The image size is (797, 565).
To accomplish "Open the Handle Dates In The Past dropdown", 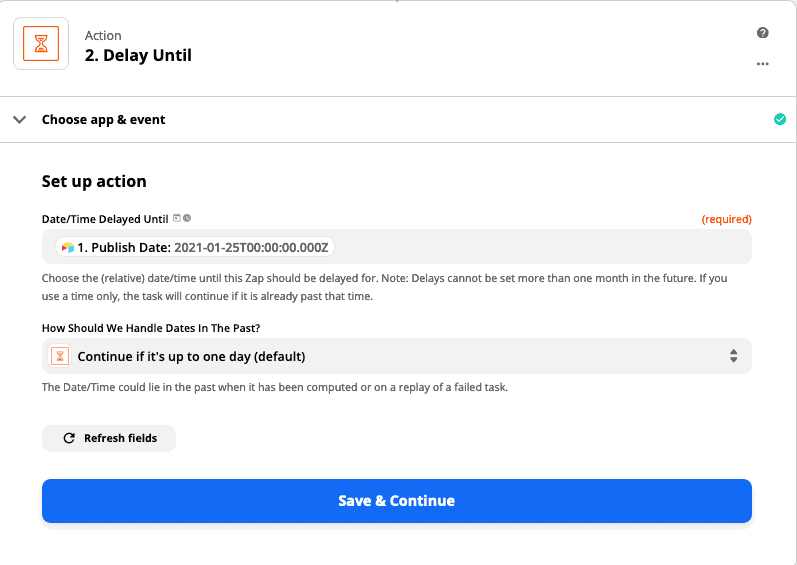I will click(x=396, y=356).
